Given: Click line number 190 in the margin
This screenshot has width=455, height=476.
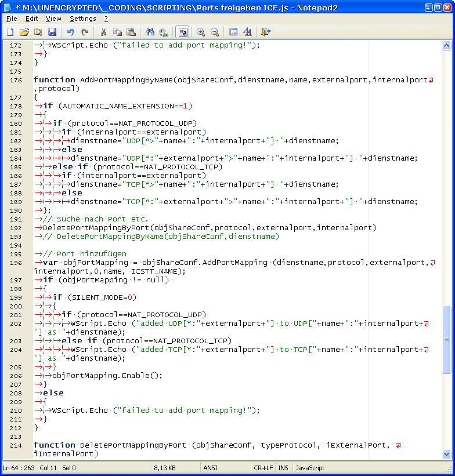Looking at the screenshot, I should point(16,210).
